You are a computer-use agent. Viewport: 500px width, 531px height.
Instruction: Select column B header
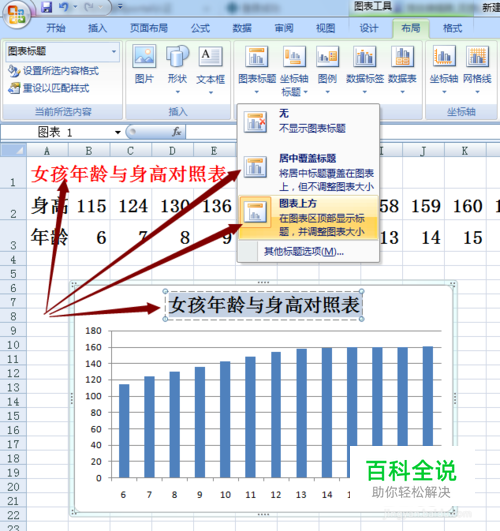[89, 150]
